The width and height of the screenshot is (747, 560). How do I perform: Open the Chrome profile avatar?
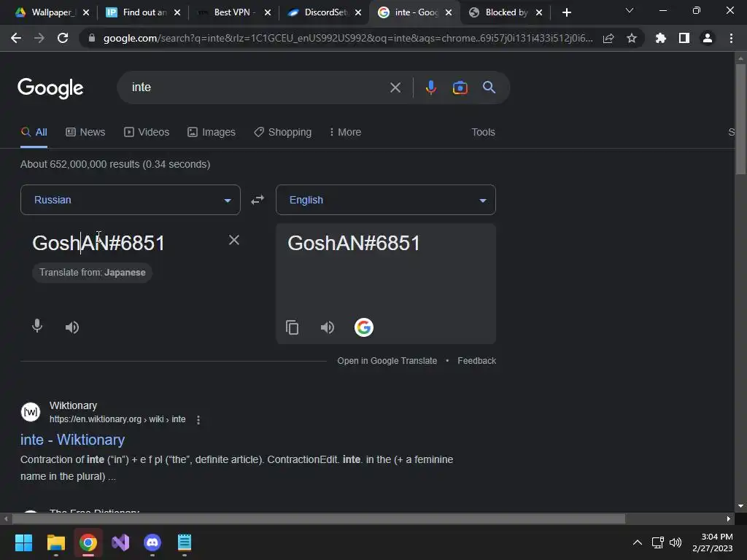pos(708,38)
